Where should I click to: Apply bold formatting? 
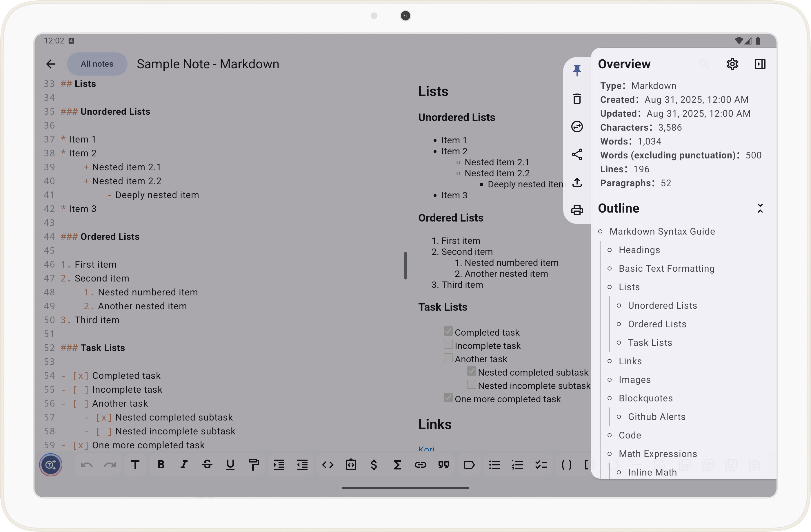[161, 465]
